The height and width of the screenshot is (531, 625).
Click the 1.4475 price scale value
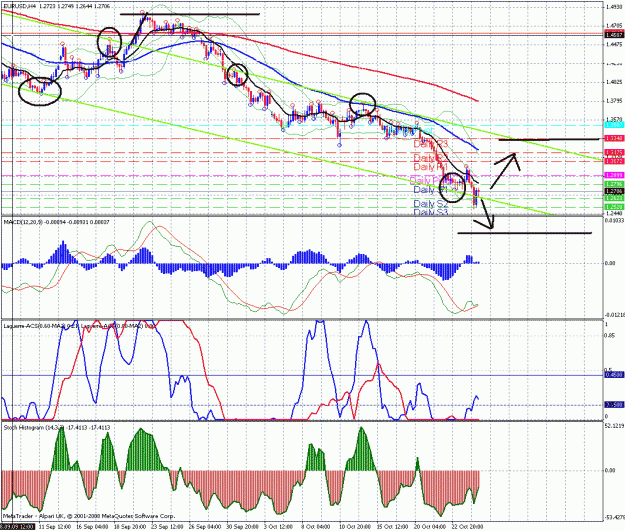click(612, 44)
